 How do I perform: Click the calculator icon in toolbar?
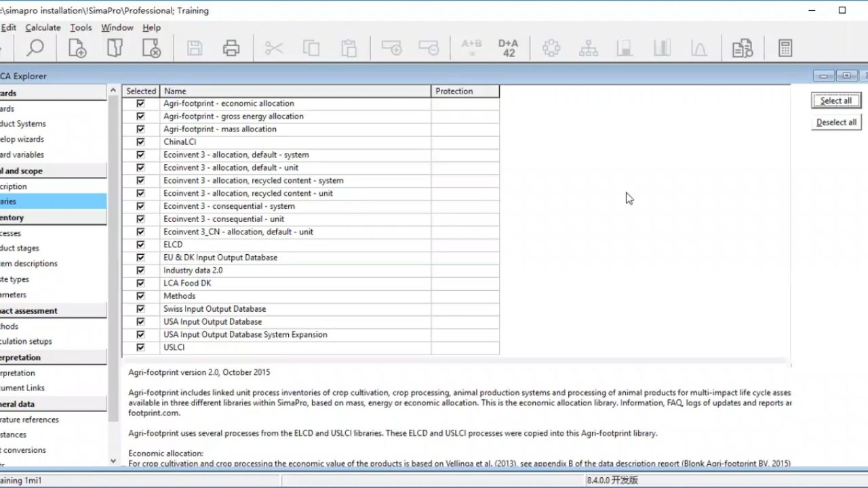coord(785,48)
